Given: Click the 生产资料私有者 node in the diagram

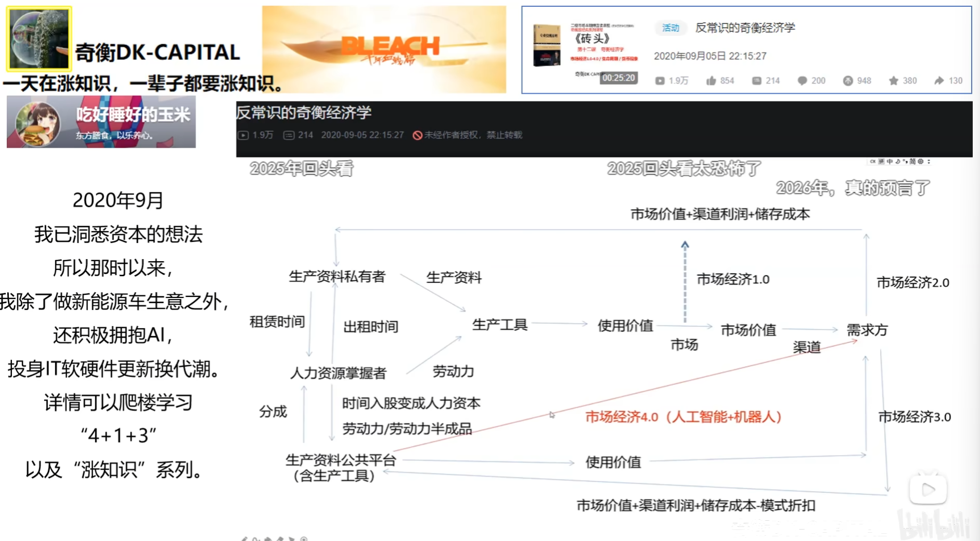Looking at the screenshot, I should pos(337,277).
